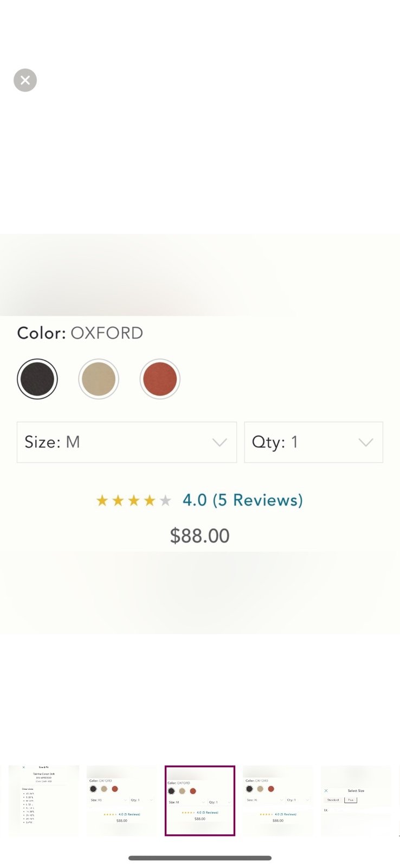Select the black Oxford color swatch

[x=37, y=379]
